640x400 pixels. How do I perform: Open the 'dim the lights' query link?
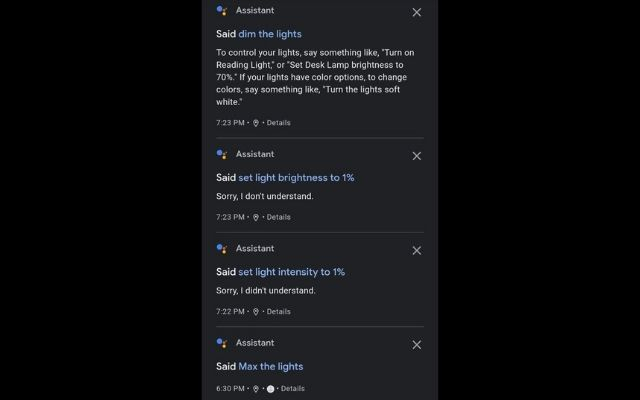click(270, 33)
